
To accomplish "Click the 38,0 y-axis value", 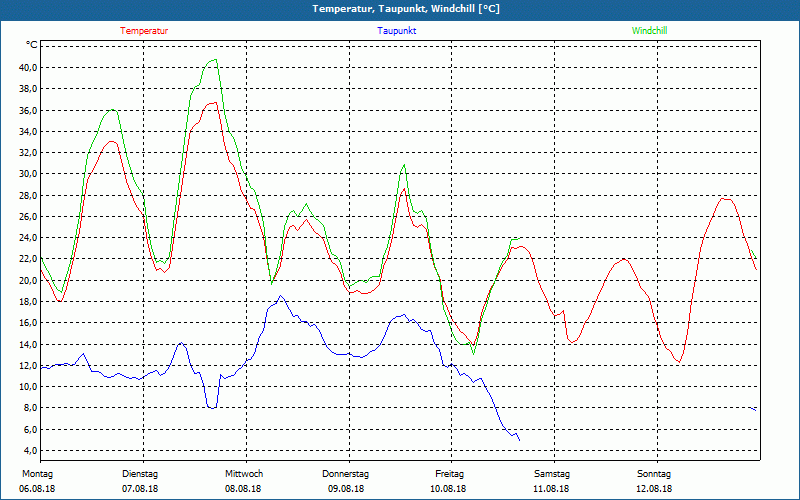I will tap(27, 89).
